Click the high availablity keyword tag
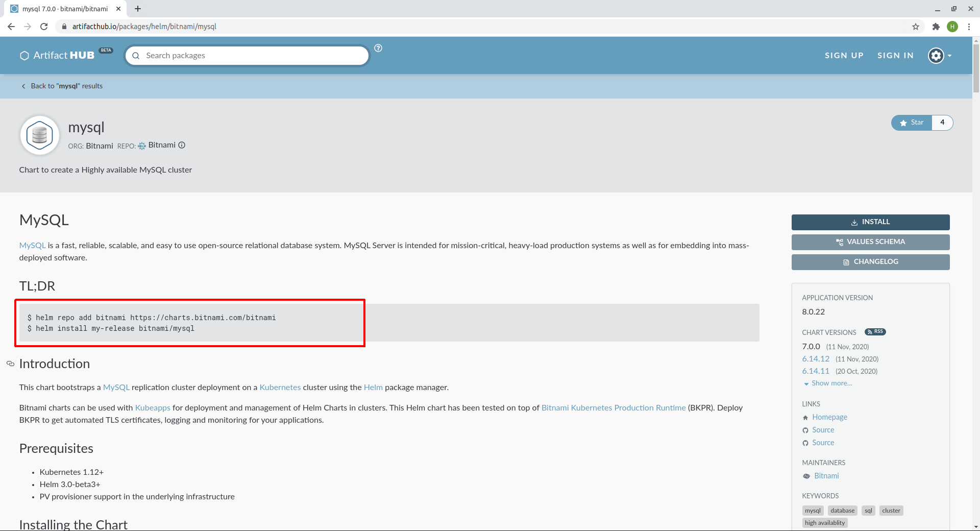 (825, 523)
